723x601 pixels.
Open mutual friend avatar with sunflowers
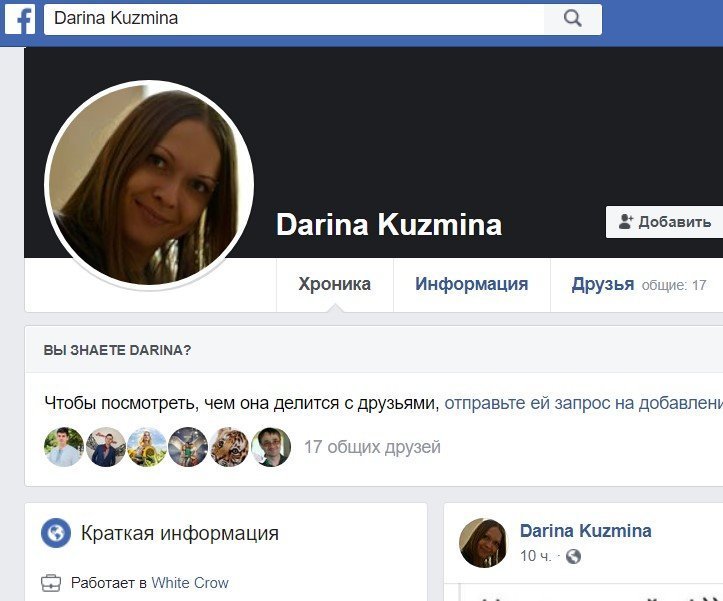(147, 447)
